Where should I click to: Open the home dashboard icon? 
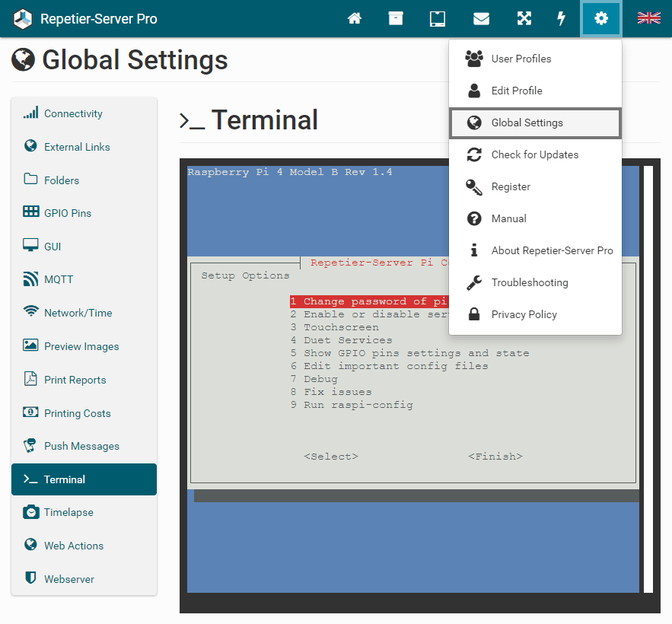(355, 18)
